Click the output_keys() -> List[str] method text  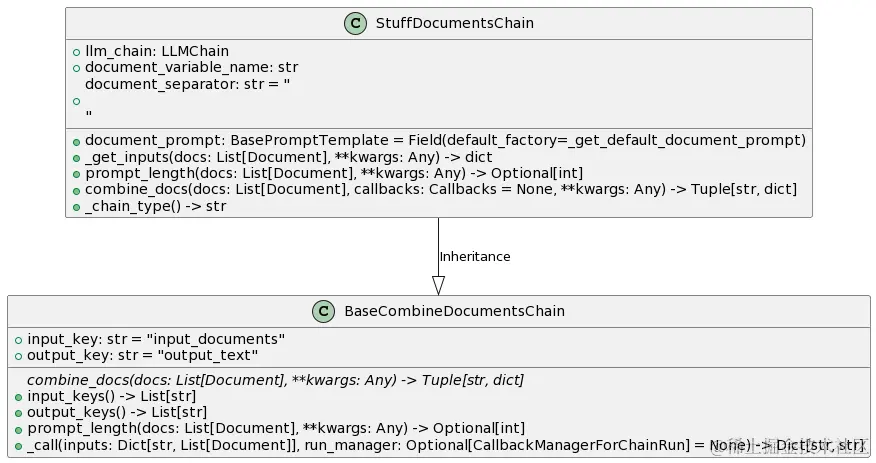coord(117,412)
